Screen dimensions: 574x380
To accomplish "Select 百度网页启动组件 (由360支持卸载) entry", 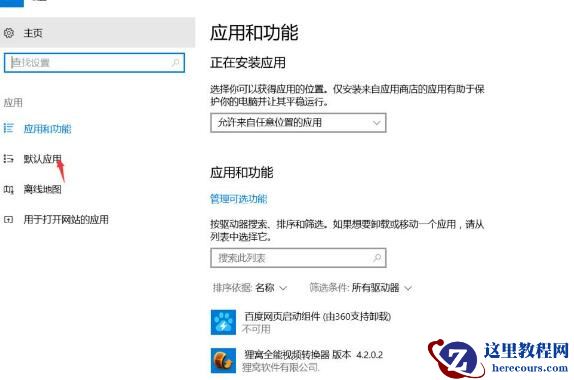I will click(x=317, y=316).
